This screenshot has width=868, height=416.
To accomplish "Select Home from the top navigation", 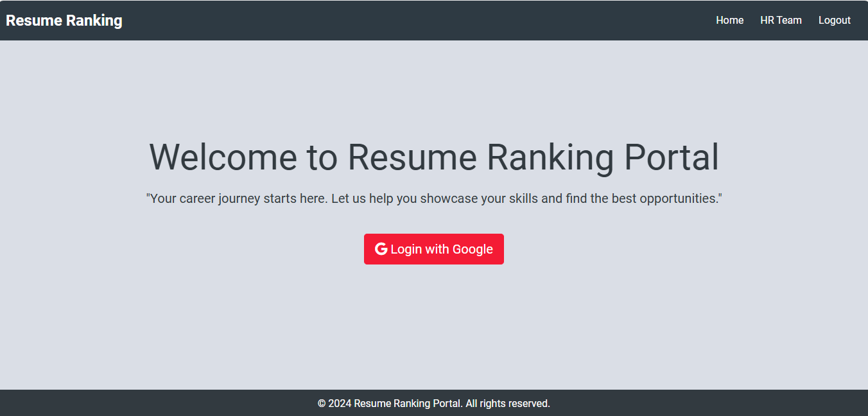I will [729, 20].
